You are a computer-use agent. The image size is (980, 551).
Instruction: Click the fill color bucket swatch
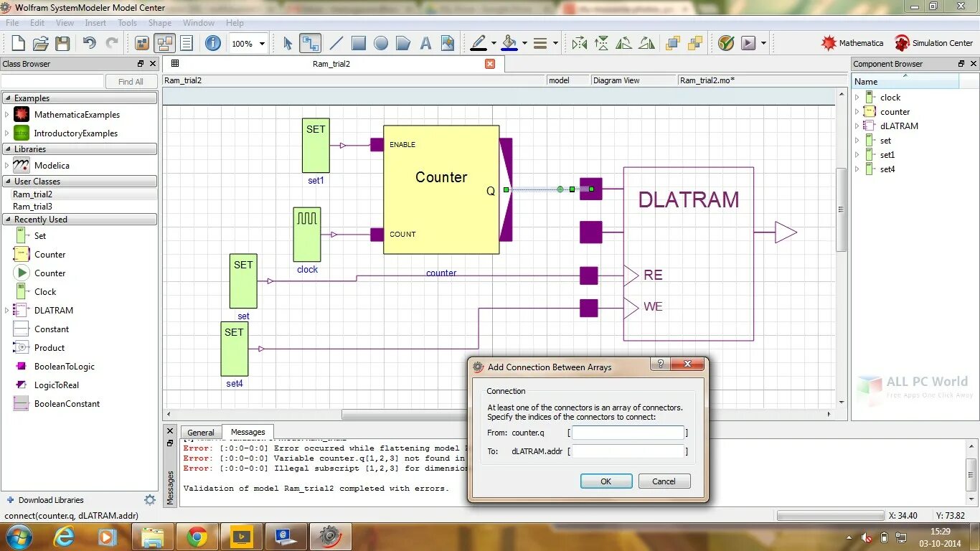pyautogui.click(x=509, y=43)
